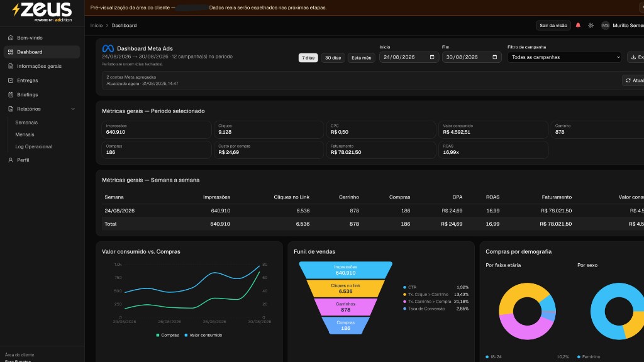
Task: Open Perfil menu item
Action: click(42, 160)
